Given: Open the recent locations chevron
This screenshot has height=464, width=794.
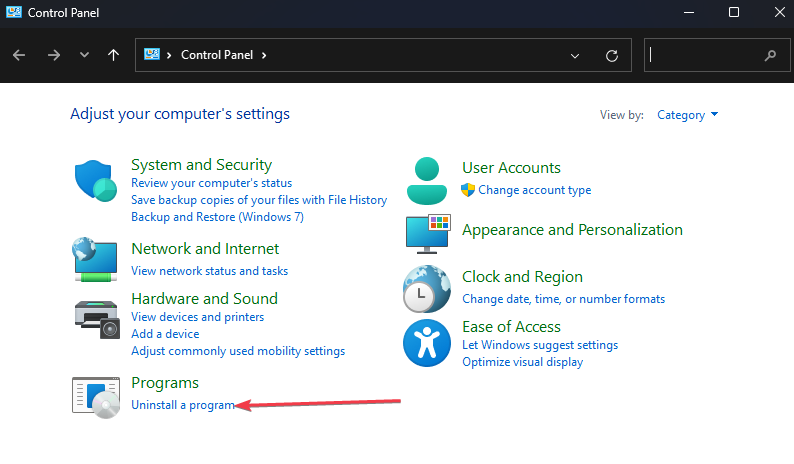Looking at the screenshot, I should click(84, 56).
